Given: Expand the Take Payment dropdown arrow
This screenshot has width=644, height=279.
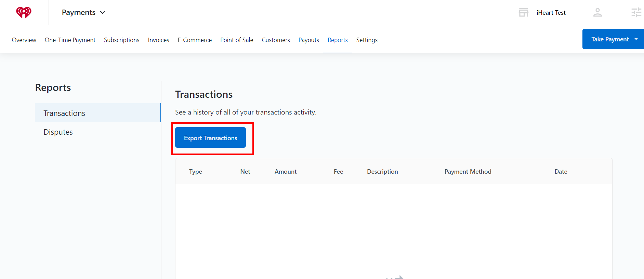Looking at the screenshot, I should (x=636, y=39).
